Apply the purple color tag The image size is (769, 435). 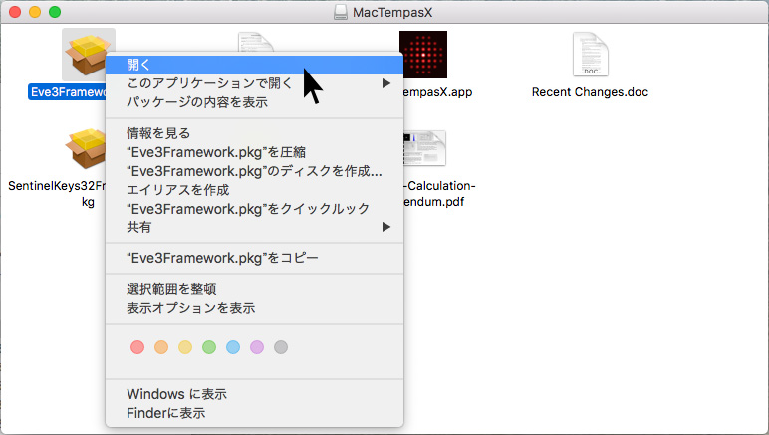tap(257, 347)
